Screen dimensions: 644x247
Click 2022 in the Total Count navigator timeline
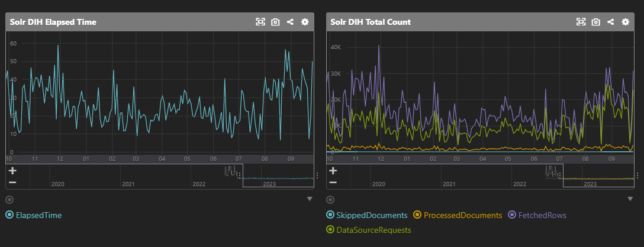pos(520,184)
